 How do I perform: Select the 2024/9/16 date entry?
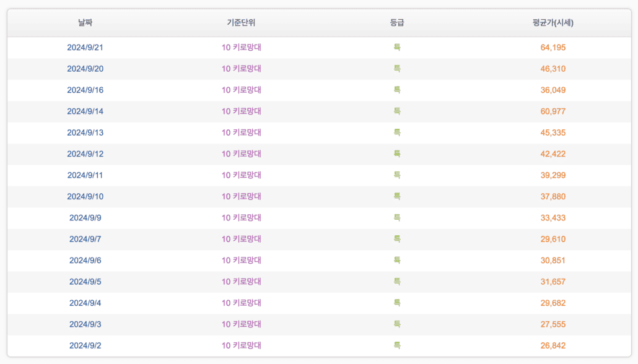pos(85,90)
